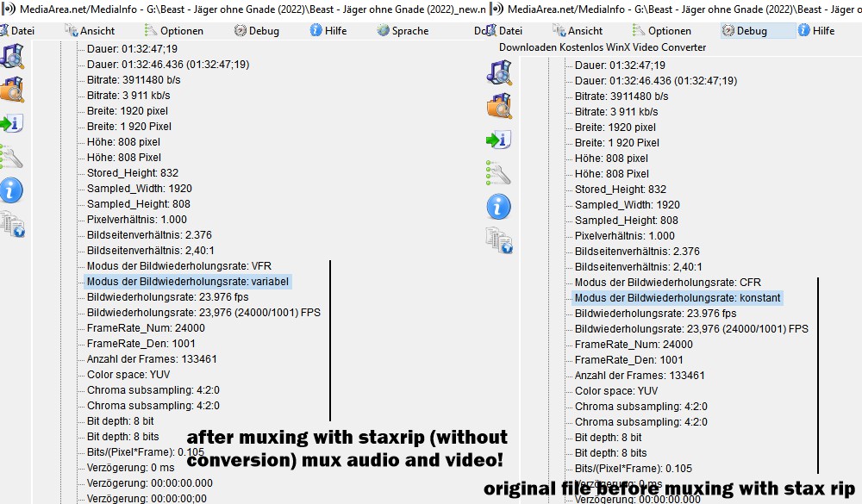This screenshot has height=504, width=862.
Task: Show About via blue info icon in right window
Action: 499,206
